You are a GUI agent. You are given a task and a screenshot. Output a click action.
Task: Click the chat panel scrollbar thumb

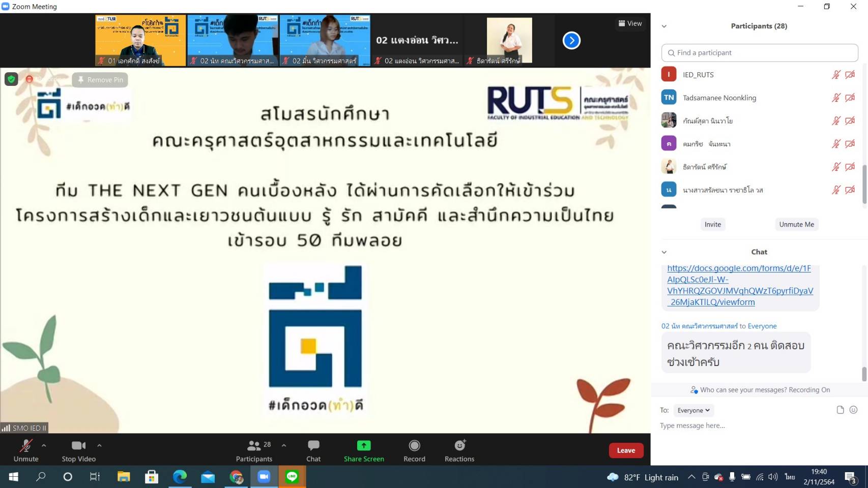click(x=864, y=374)
